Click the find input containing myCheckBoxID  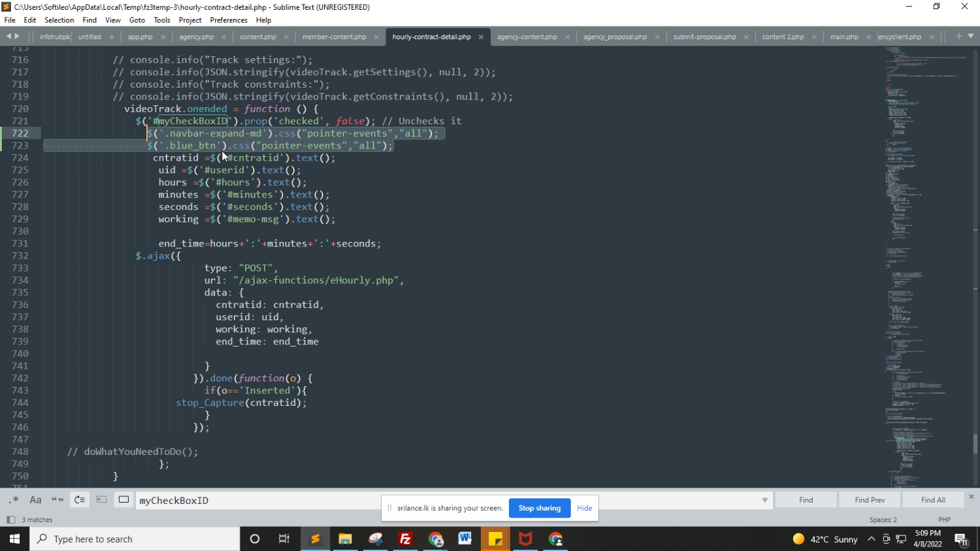coord(444,501)
